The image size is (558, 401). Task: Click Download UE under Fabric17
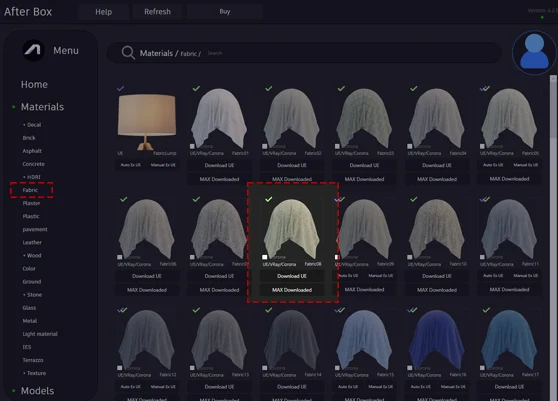pyautogui.click(x=509, y=386)
